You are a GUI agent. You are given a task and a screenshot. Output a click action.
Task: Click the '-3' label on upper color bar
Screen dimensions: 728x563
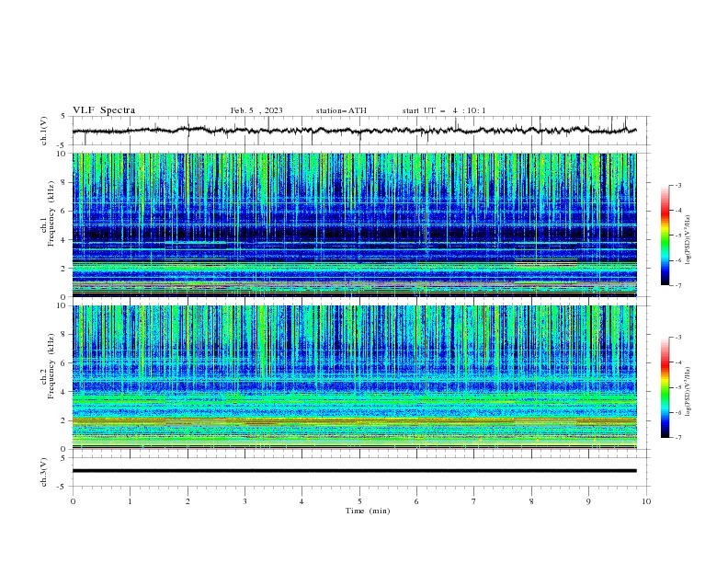(x=677, y=185)
